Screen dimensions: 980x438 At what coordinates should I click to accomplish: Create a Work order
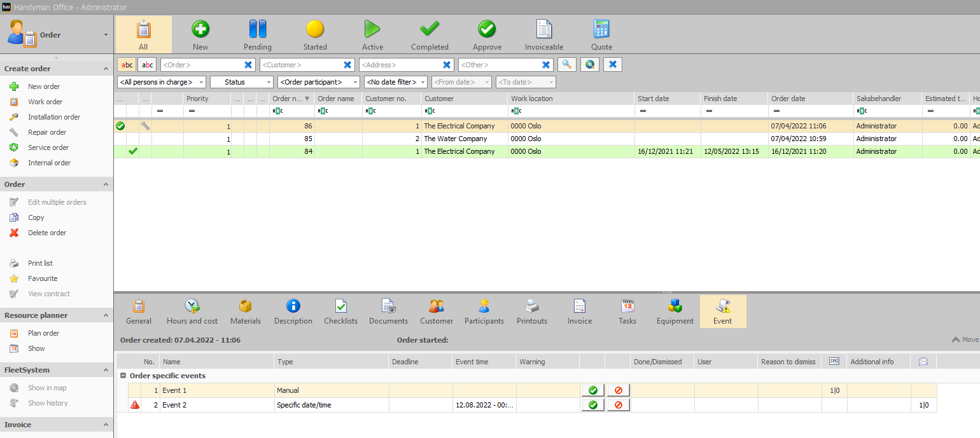(x=45, y=102)
